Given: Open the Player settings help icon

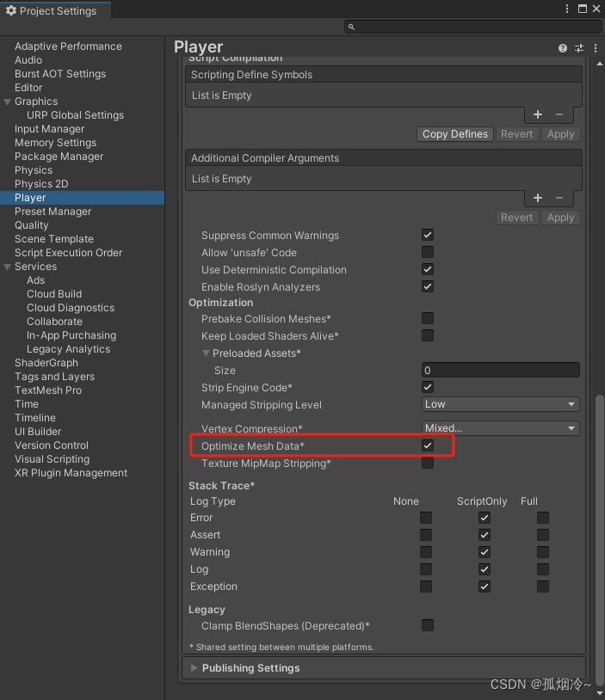Looking at the screenshot, I should pos(562,48).
